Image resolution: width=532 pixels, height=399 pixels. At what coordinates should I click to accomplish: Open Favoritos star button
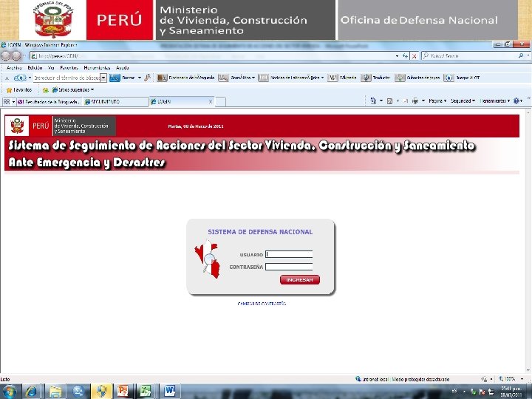coord(19,90)
